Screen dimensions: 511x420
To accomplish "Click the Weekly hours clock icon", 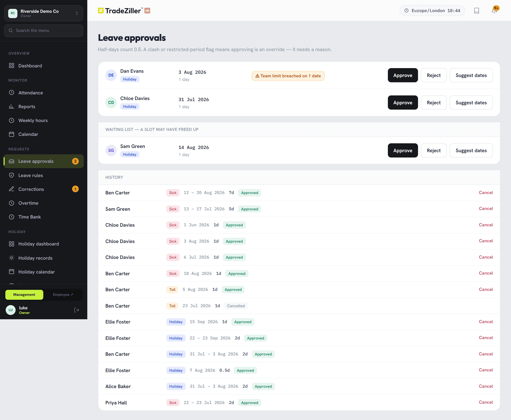I will pyautogui.click(x=11, y=120).
